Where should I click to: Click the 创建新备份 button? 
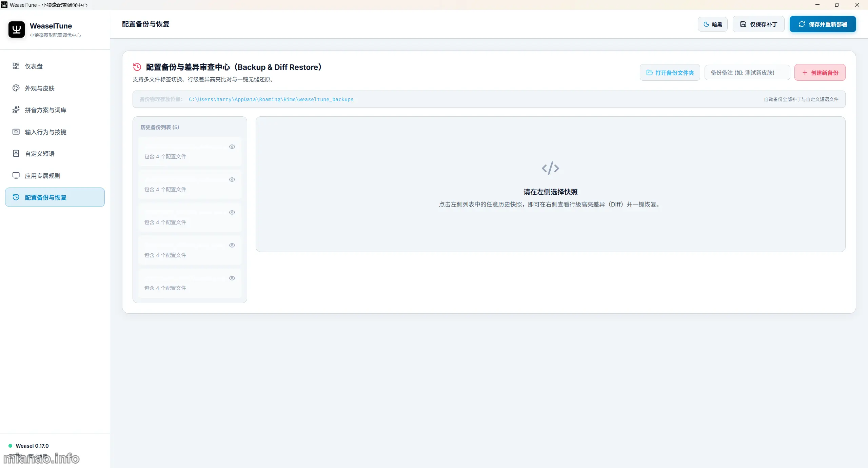tap(820, 73)
